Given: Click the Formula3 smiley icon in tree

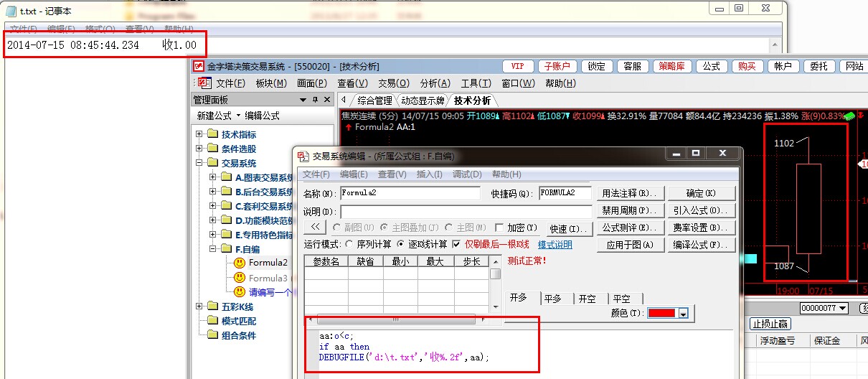Looking at the screenshot, I should coord(240,278).
